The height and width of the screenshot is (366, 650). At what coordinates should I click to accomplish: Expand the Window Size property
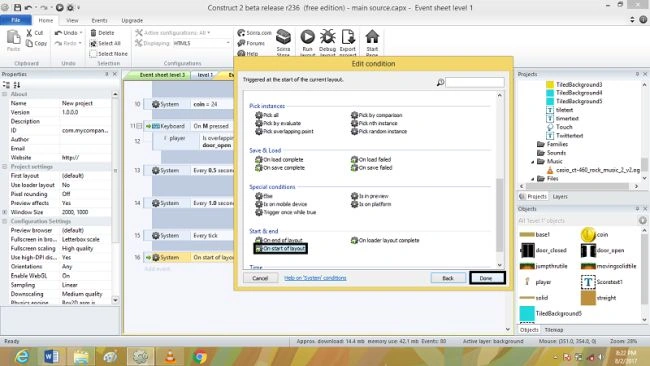click(x=5, y=212)
